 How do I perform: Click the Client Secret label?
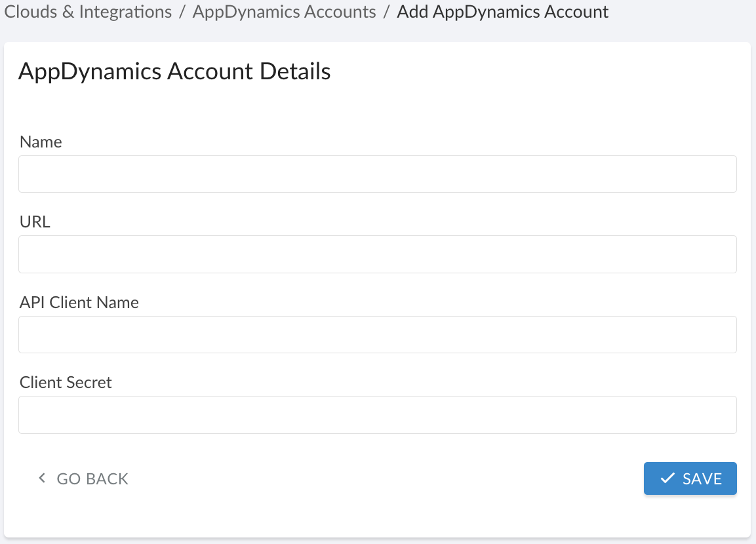coord(65,382)
